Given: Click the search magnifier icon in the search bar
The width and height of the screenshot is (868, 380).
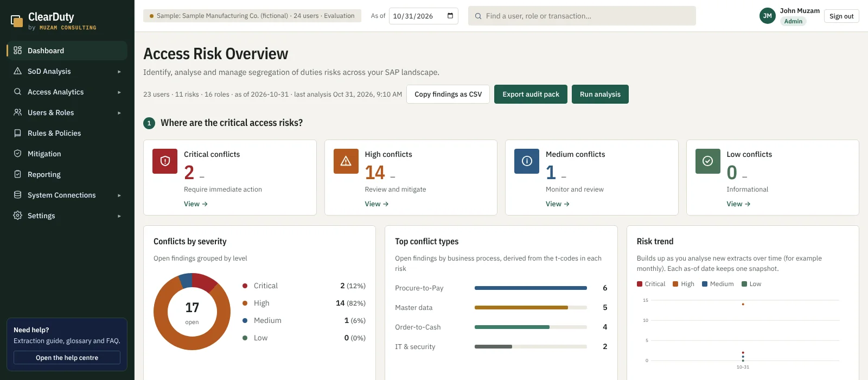Looking at the screenshot, I should pyautogui.click(x=478, y=16).
